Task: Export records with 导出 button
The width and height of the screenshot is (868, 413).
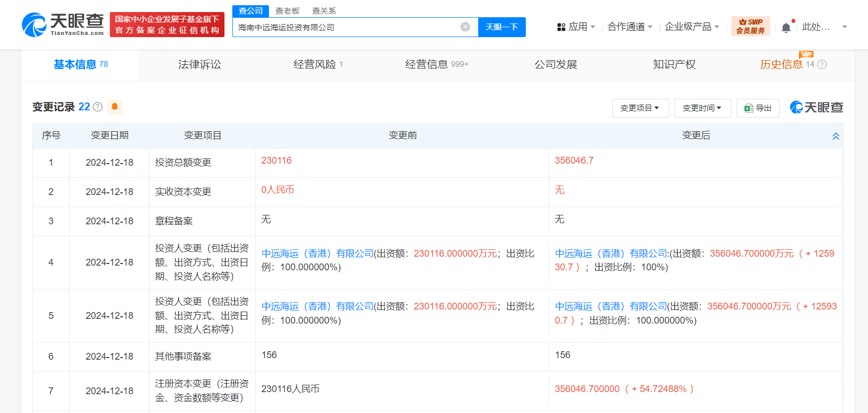Action: click(758, 108)
